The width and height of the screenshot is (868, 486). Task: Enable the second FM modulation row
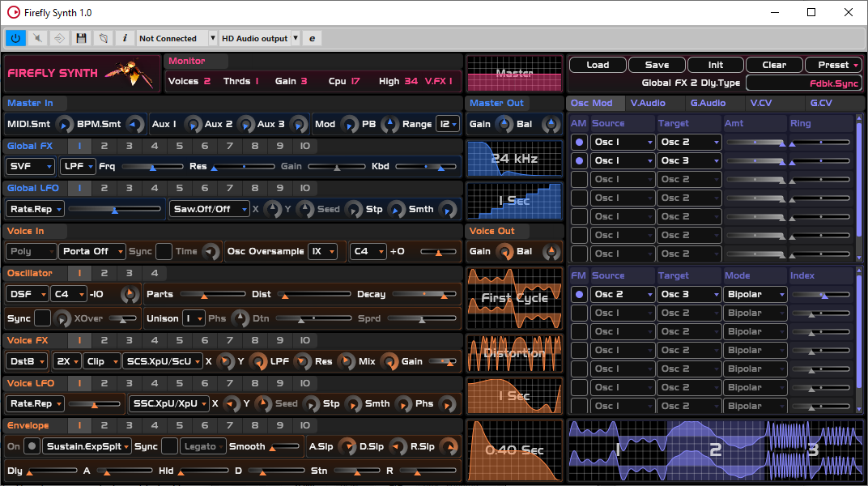pos(579,313)
